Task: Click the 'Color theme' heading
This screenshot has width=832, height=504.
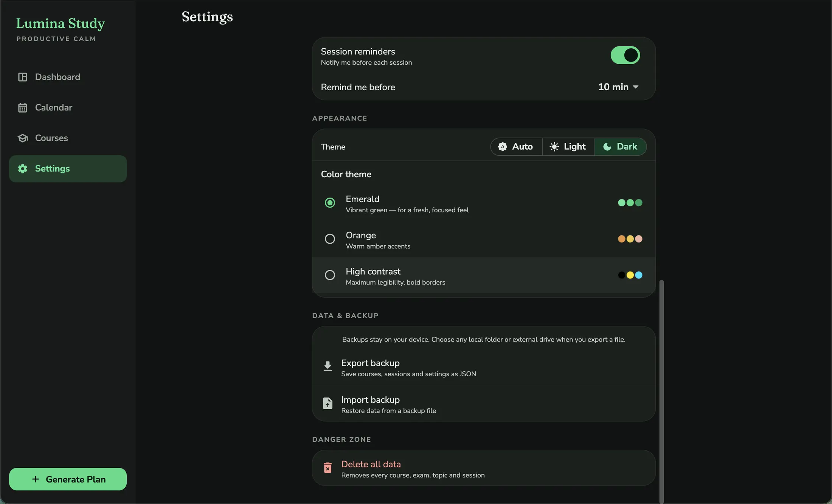Action: coord(346,175)
